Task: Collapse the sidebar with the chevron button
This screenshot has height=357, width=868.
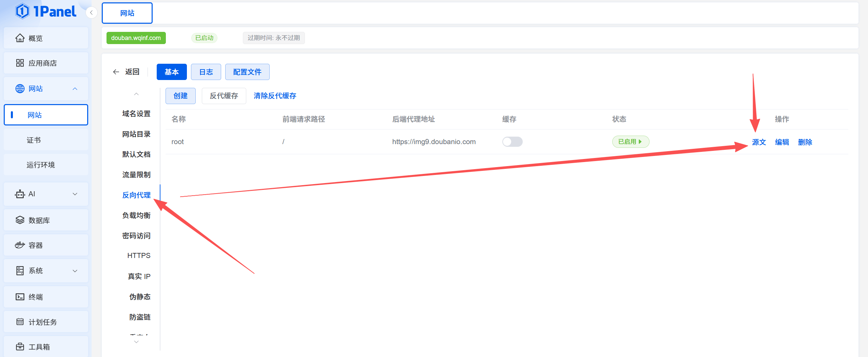Action: pyautogui.click(x=91, y=13)
